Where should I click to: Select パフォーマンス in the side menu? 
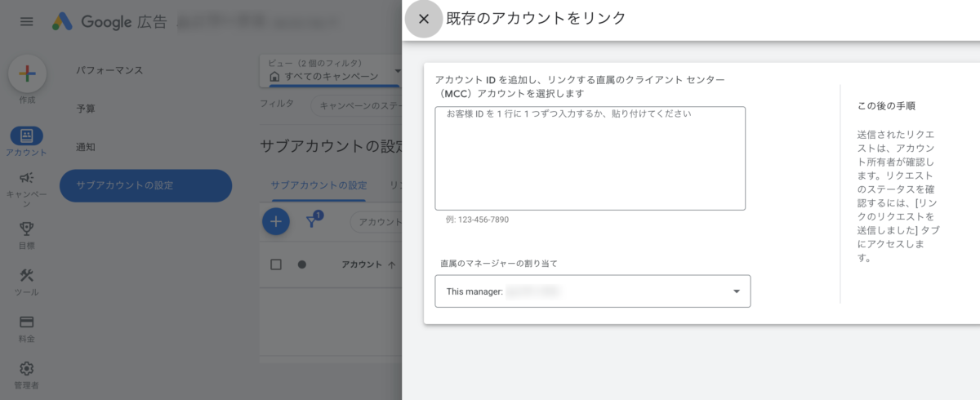tap(109, 70)
